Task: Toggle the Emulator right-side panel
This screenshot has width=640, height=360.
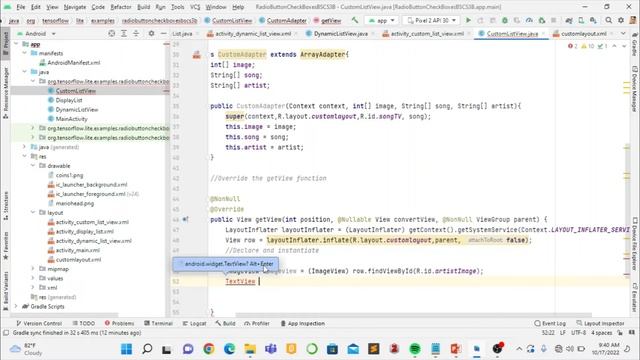Action: coord(634,297)
